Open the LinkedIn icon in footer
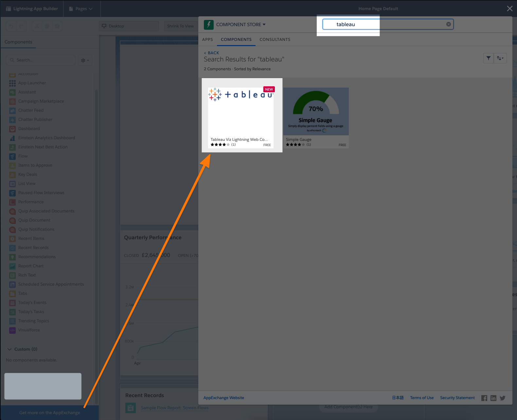517x420 pixels. point(493,398)
